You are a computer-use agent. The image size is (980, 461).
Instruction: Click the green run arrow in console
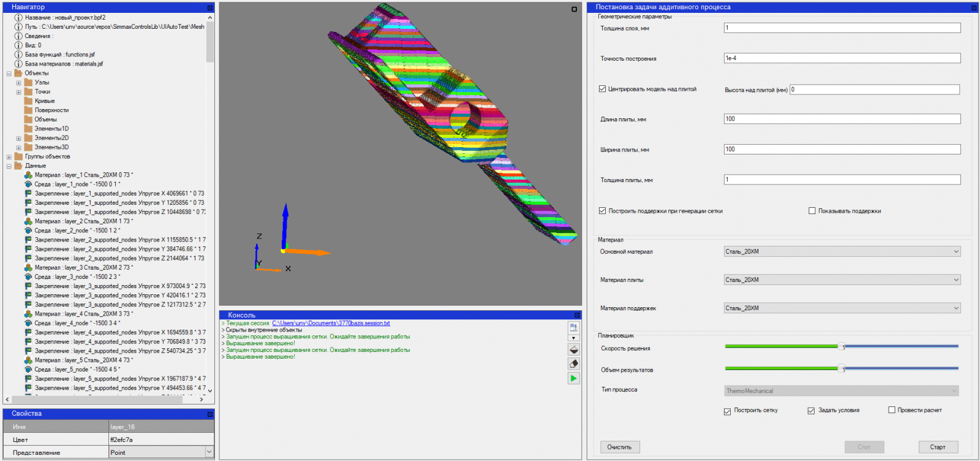(x=573, y=378)
